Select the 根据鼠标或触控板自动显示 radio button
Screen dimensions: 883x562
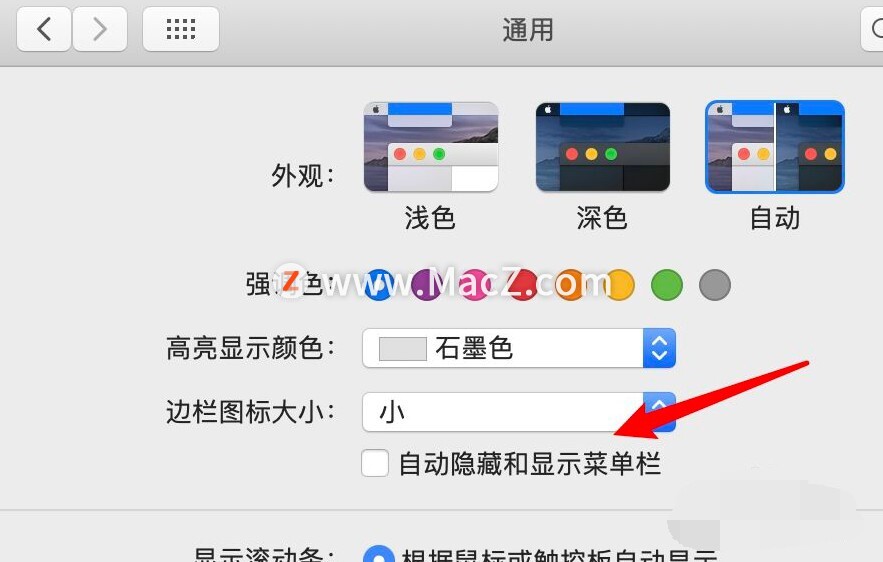pyautogui.click(x=378, y=555)
